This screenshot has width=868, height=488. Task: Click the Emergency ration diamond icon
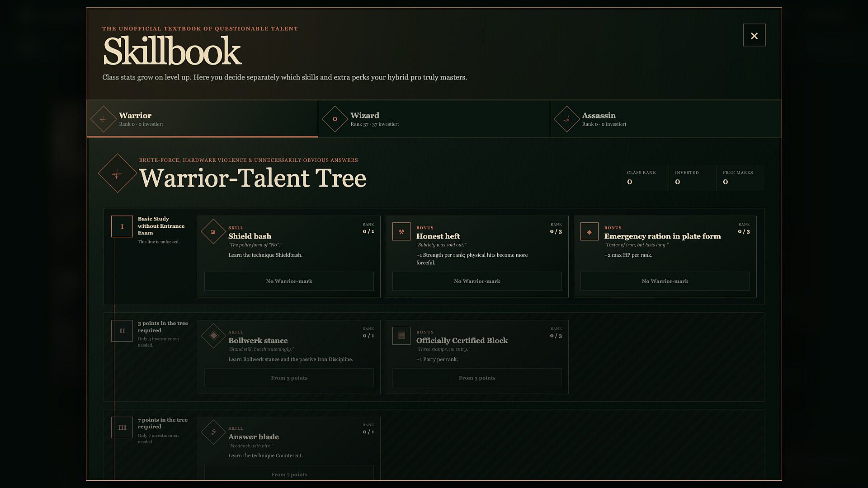(589, 232)
